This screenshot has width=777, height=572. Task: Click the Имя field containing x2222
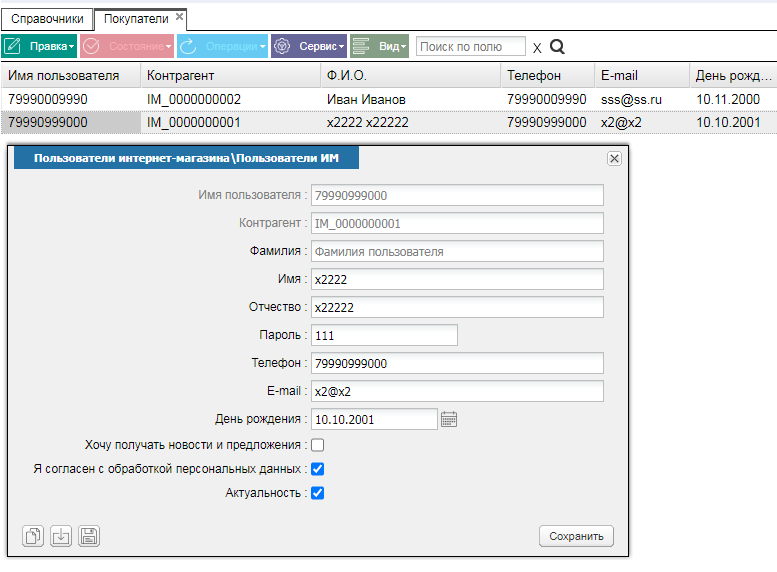(x=457, y=279)
